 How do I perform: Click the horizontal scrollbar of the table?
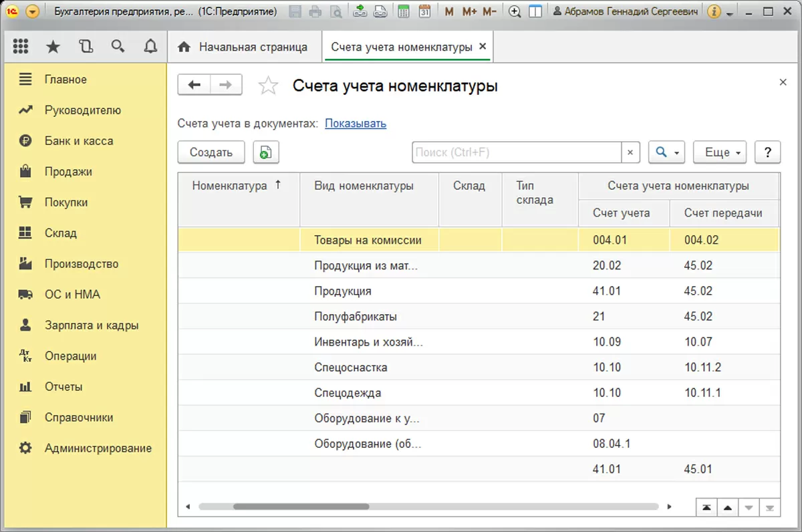301,507
